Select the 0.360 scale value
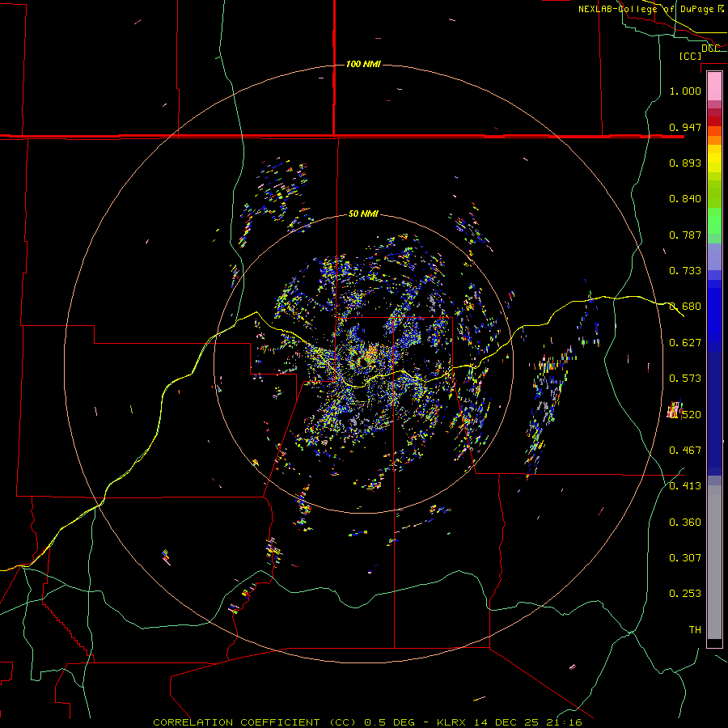 click(685, 523)
